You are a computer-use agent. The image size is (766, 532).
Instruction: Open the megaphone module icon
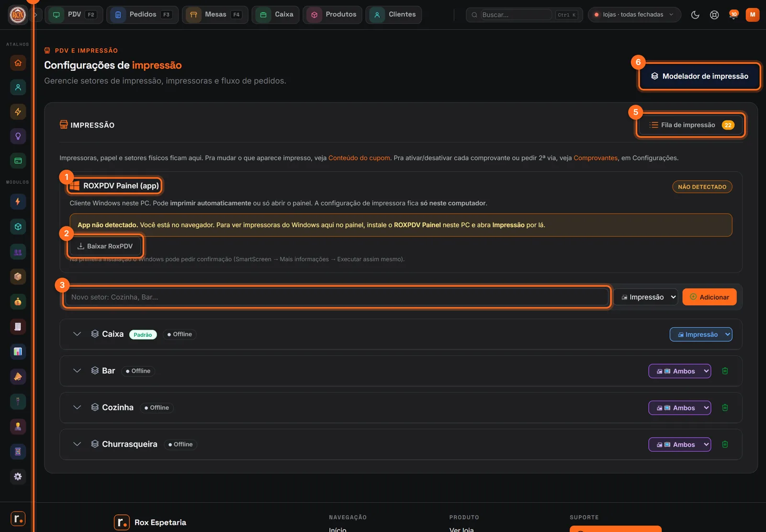(x=18, y=377)
